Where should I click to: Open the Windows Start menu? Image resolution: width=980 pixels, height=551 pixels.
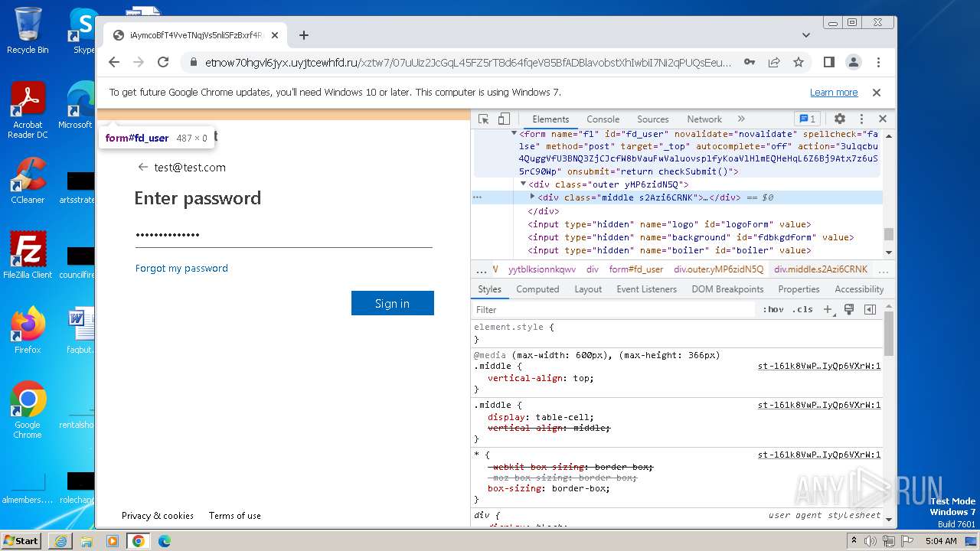coord(21,540)
